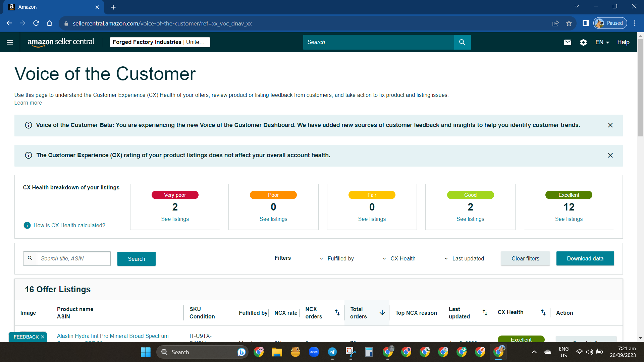The width and height of the screenshot is (644, 362).
Task: Click the Amazon Seller Central logo
Action: [61, 42]
